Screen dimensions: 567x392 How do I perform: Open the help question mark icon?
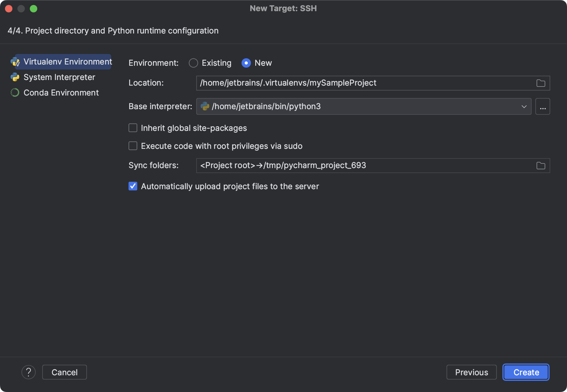(29, 372)
